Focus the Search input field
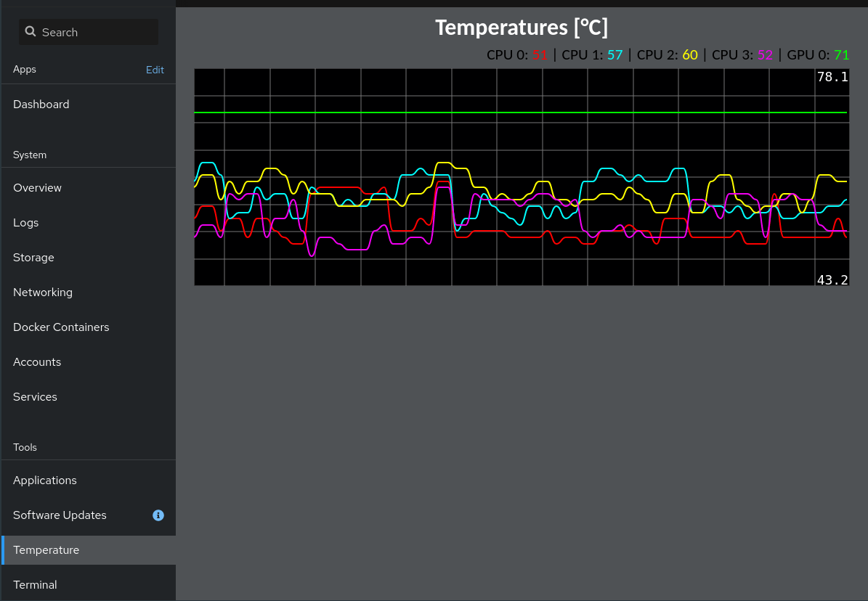This screenshot has width=868, height=601. (x=89, y=32)
